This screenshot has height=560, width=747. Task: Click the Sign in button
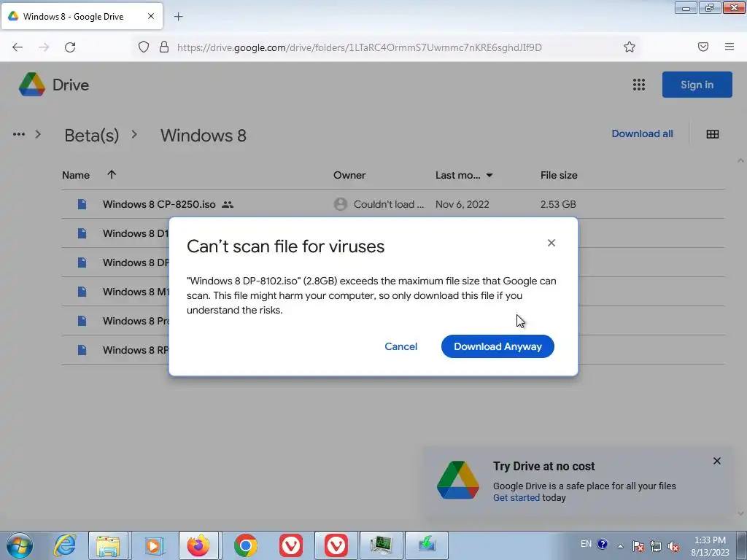[x=697, y=85]
